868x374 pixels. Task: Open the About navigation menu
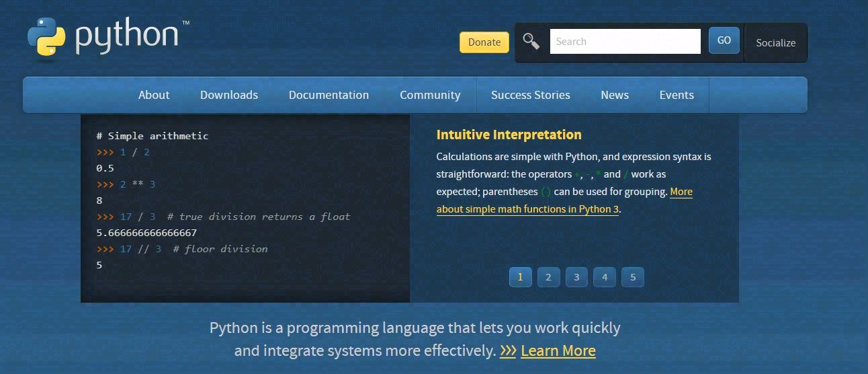[154, 95]
